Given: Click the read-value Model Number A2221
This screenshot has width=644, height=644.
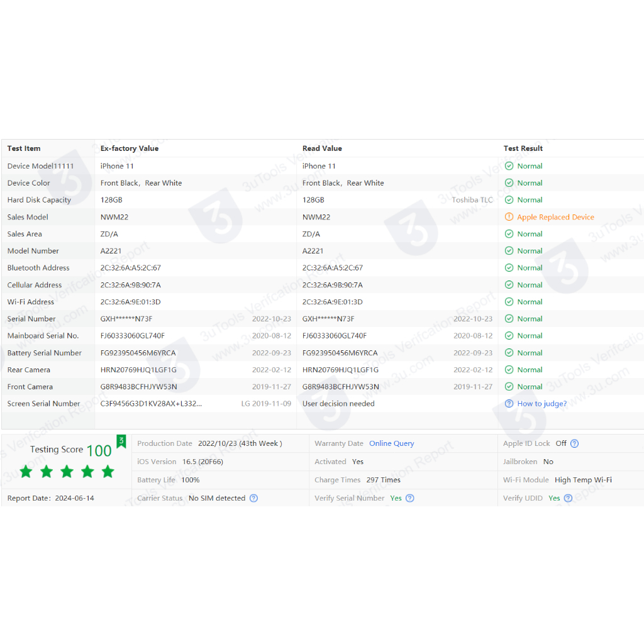Looking at the screenshot, I should [x=313, y=251].
